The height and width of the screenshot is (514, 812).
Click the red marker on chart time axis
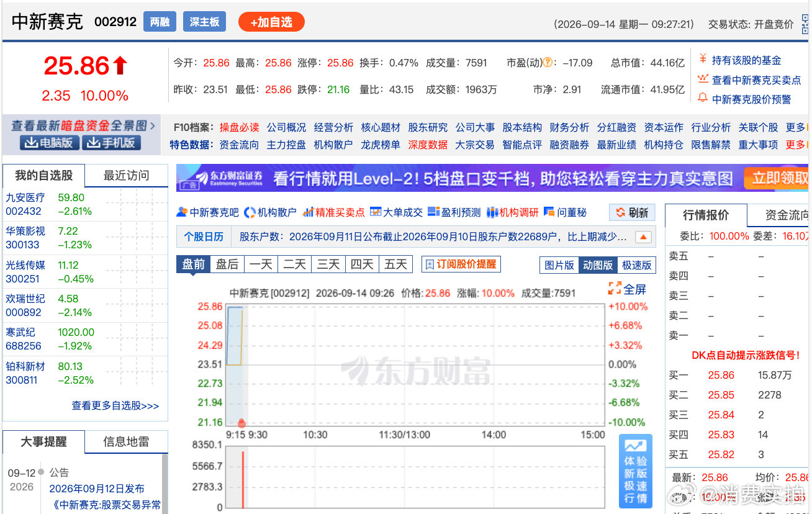coord(241,423)
